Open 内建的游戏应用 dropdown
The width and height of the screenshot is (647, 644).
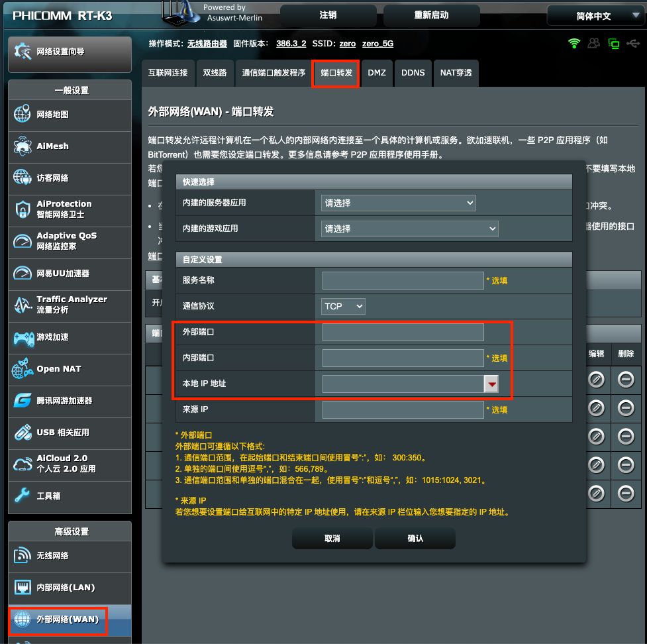point(409,229)
